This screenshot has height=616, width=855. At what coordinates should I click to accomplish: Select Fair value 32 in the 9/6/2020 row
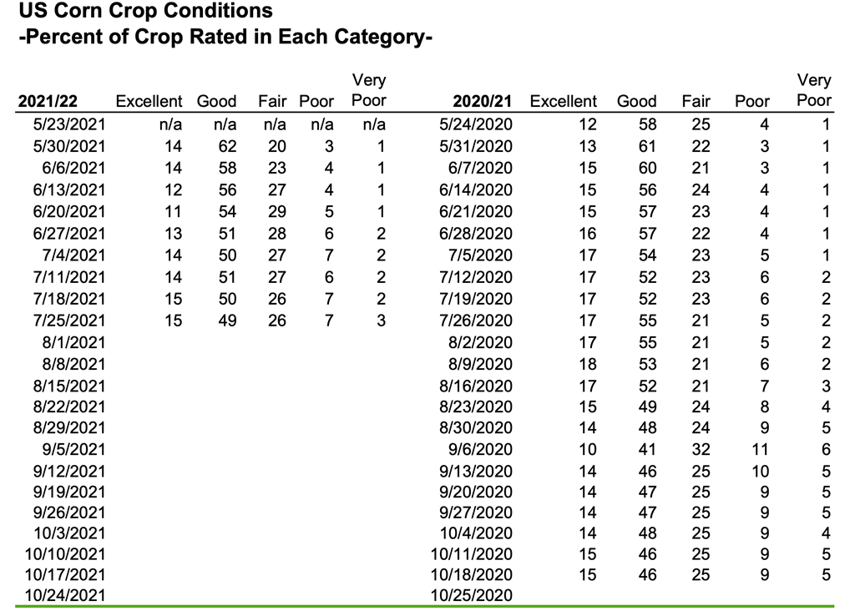700,450
